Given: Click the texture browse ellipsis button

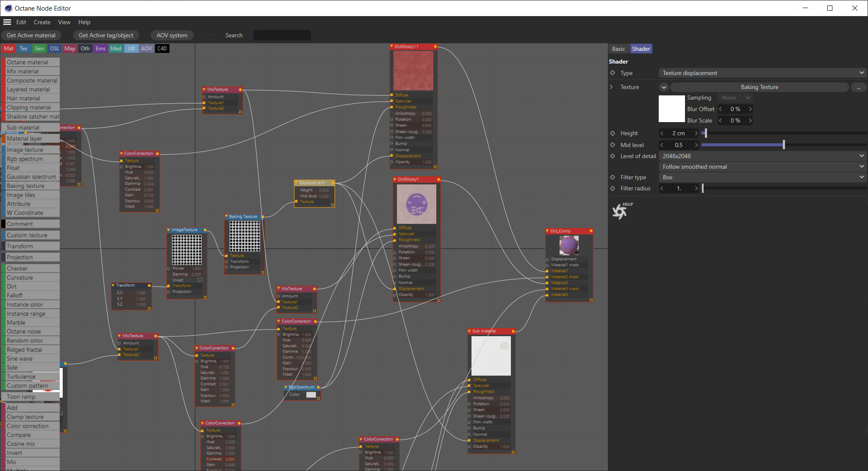Looking at the screenshot, I should coord(858,87).
